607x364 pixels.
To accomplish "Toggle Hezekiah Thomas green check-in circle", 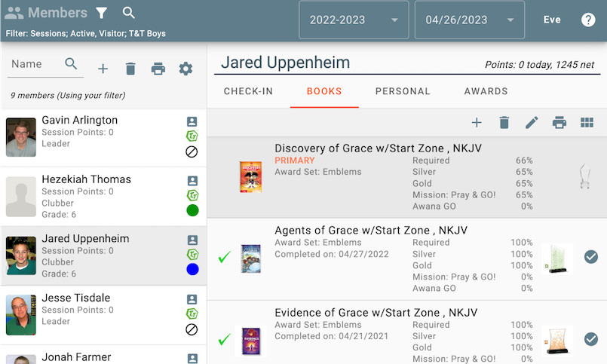I will [x=192, y=210].
